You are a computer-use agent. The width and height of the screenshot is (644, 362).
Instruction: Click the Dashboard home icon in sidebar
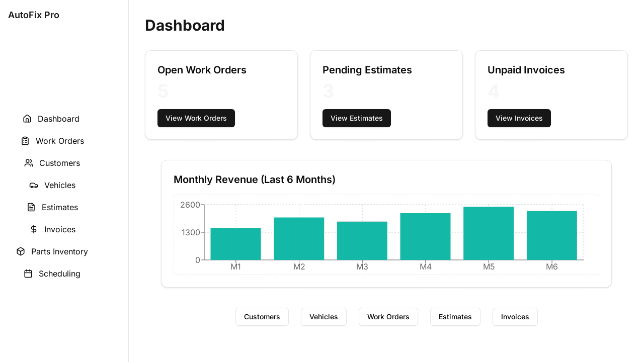27,119
